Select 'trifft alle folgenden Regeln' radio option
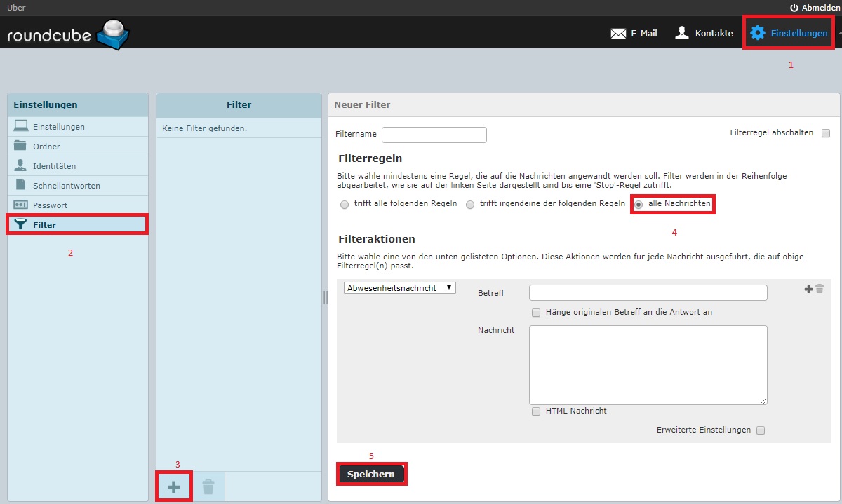 point(344,205)
